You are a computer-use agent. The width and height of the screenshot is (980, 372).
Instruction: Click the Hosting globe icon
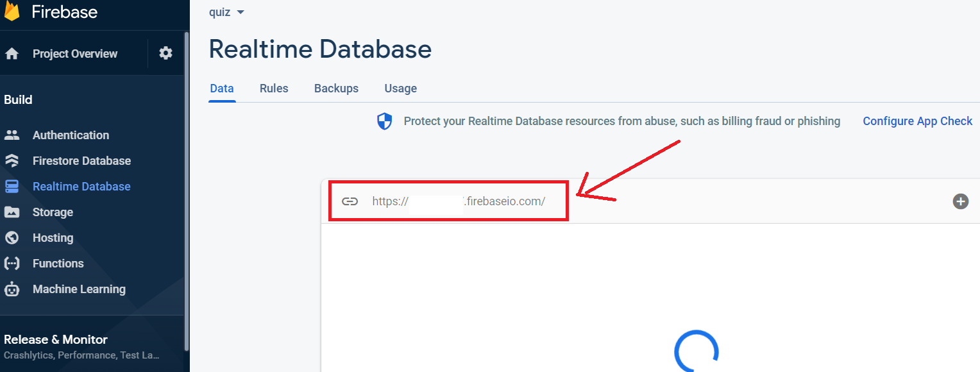[x=12, y=238]
